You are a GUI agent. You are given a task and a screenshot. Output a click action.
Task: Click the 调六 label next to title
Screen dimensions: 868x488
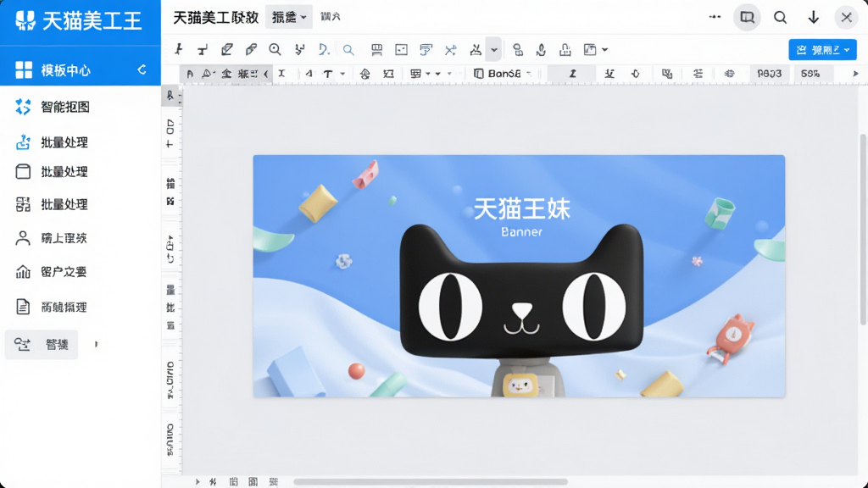pos(331,17)
